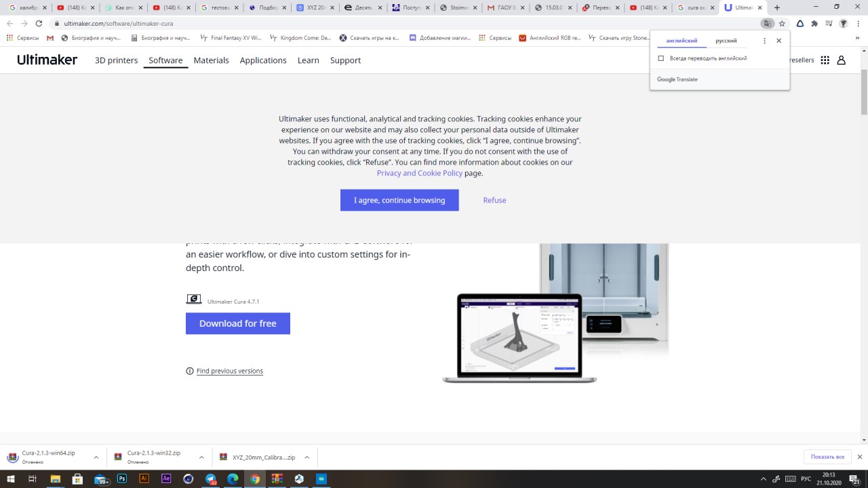Image resolution: width=868 pixels, height=488 pixels.
Task: Open Kingdom Come: De... bookmark
Action: [x=300, y=38]
